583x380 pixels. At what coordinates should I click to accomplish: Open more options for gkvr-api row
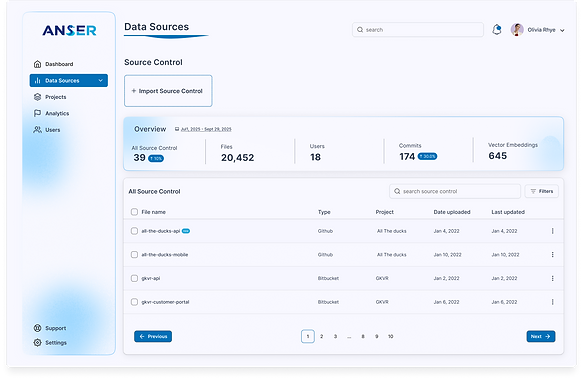(553, 278)
